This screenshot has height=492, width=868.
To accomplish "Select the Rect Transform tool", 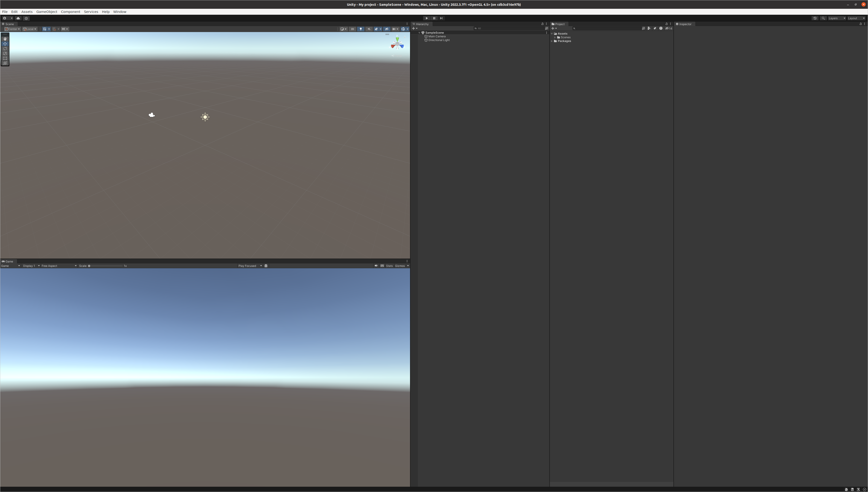I will (5, 58).
